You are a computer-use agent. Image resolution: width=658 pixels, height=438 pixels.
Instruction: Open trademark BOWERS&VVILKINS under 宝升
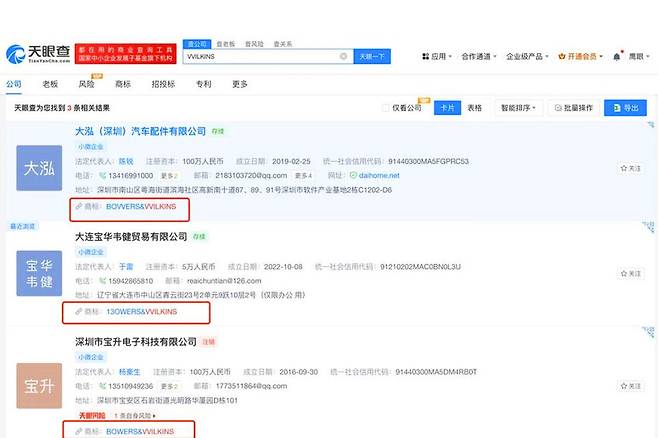click(140, 431)
